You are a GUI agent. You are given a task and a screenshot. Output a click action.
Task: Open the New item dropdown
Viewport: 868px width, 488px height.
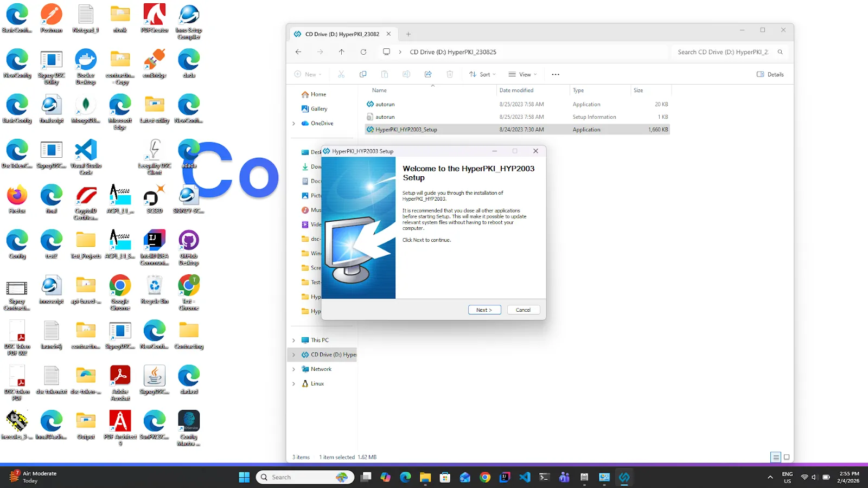tap(308, 74)
